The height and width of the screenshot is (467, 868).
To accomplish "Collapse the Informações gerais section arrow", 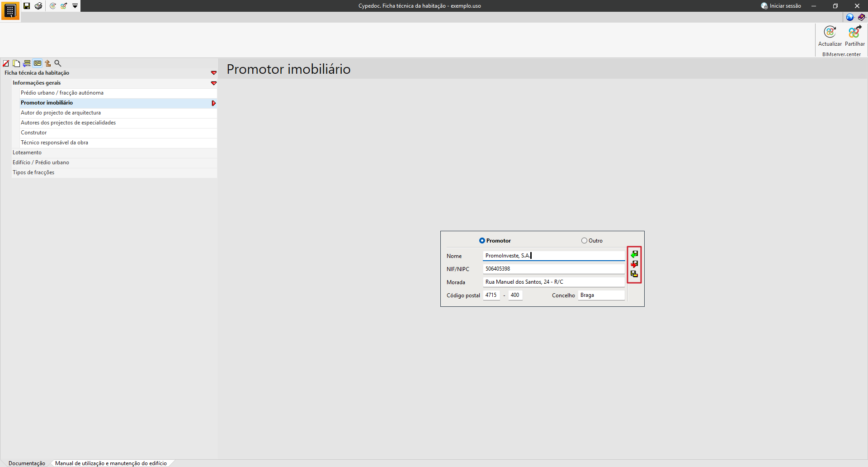I will tap(214, 83).
